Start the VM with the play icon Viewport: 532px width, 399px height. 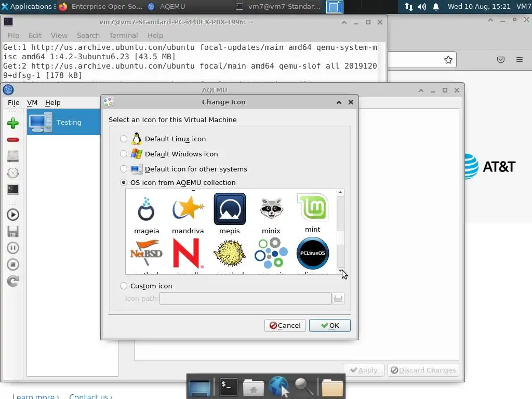[x=13, y=215]
